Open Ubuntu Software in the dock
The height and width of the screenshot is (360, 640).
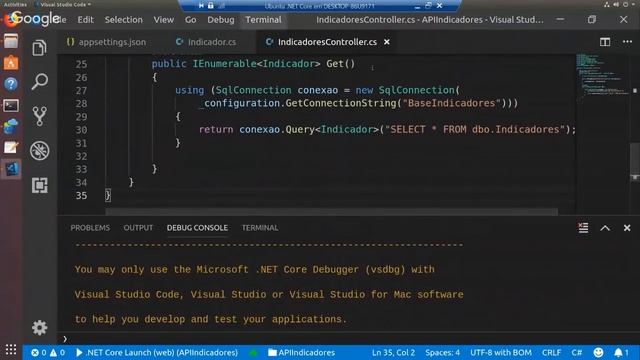(x=11, y=62)
